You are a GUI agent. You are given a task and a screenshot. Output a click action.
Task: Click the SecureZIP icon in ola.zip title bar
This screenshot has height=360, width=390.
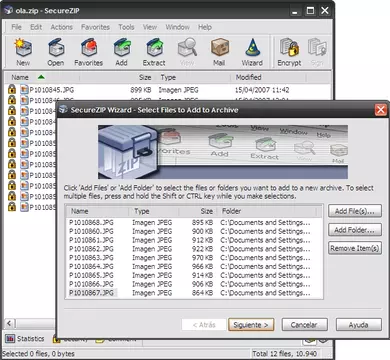tap(9, 10)
